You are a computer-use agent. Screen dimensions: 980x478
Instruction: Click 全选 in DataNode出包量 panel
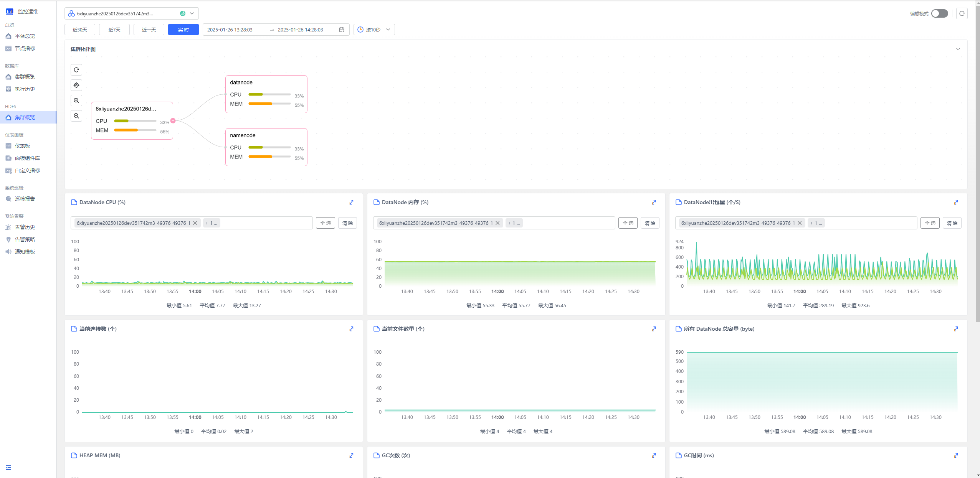pos(930,223)
